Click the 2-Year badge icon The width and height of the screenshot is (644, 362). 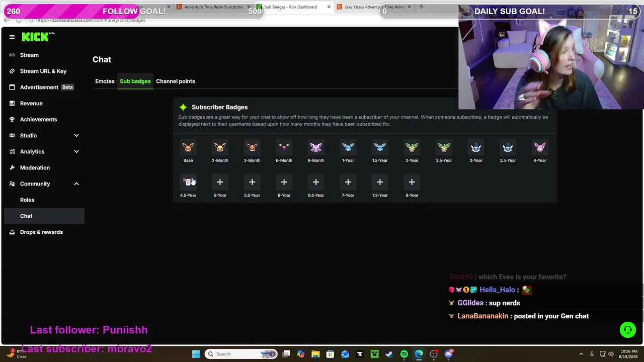pyautogui.click(x=412, y=147)
